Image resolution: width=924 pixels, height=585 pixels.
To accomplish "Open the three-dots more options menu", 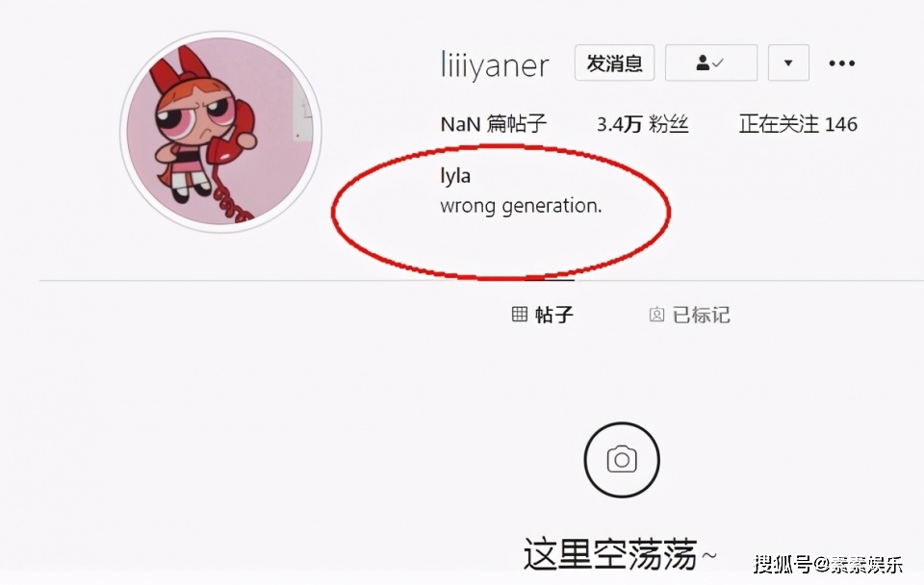I will tap(842, 64).
